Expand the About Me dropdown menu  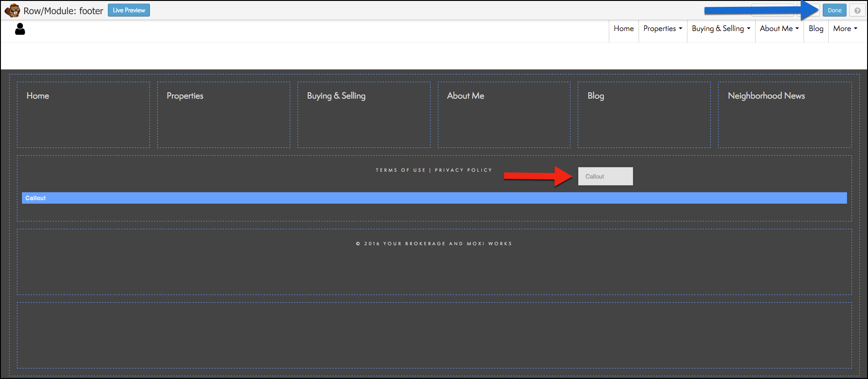[x=779, y=29]
